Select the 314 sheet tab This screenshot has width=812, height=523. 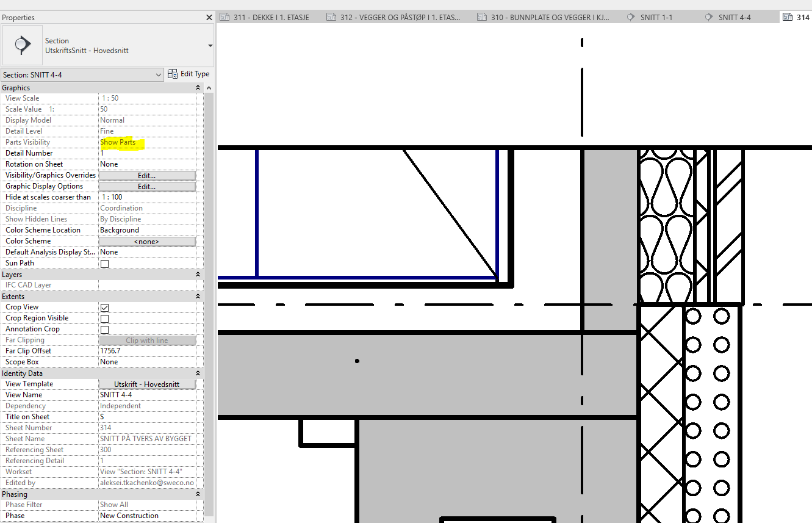point(797,17)
